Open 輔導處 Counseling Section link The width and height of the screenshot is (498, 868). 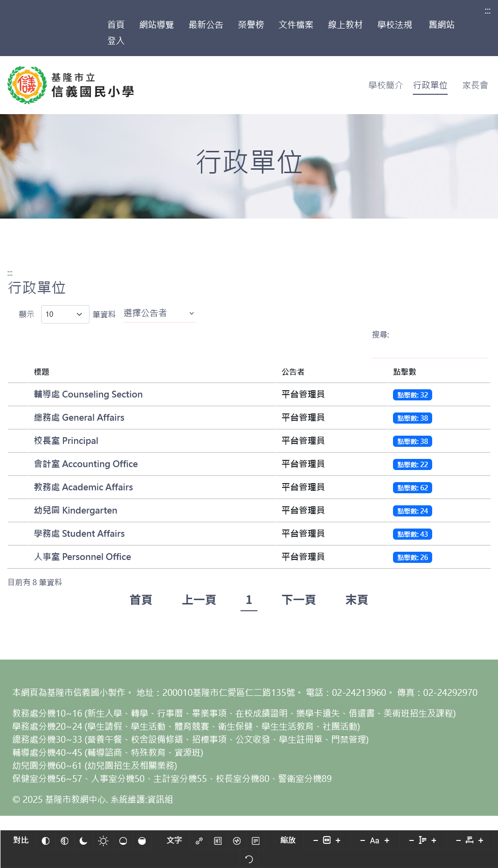pos(88,395)
